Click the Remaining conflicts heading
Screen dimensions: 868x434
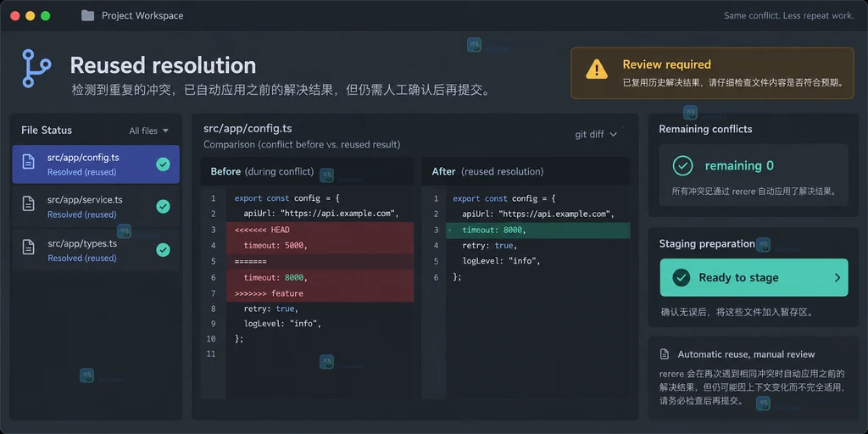pyautogui.click(x=705, y=129)
